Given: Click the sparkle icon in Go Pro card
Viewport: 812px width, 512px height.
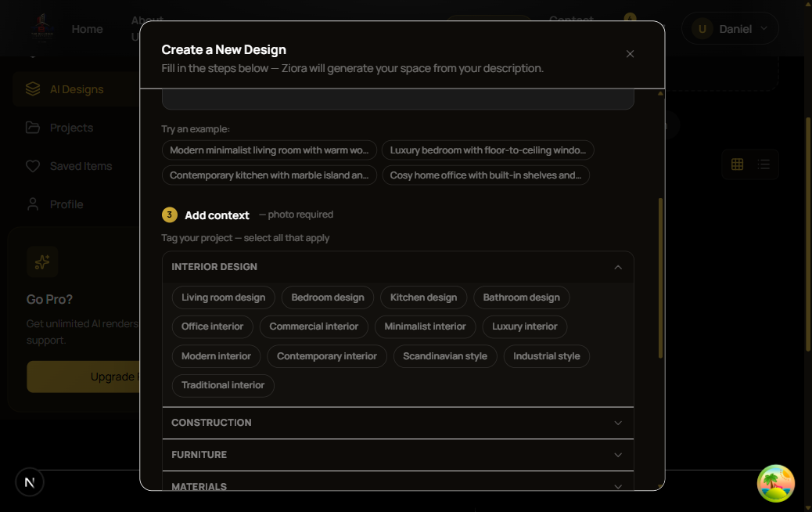Looking at the screenshot, I should pos(42,261).
